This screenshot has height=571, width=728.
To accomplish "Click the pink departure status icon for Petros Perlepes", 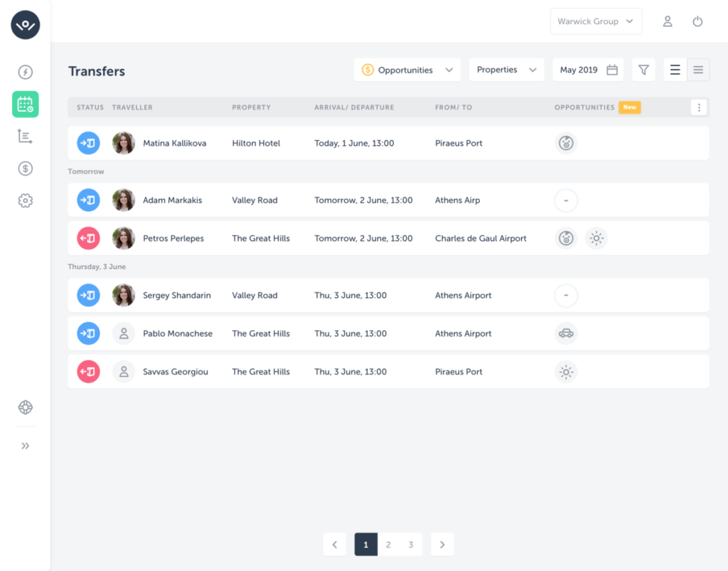I will point(88,238).
